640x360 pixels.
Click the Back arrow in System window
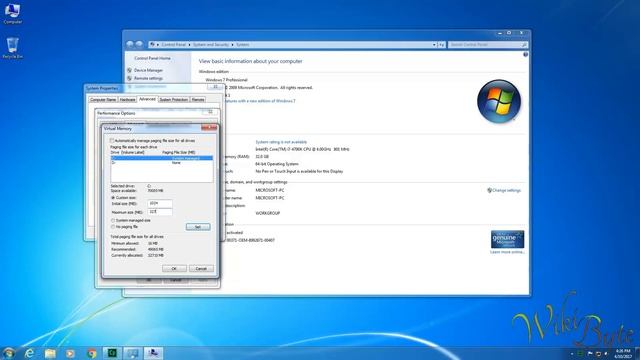(x=130, y=44)
